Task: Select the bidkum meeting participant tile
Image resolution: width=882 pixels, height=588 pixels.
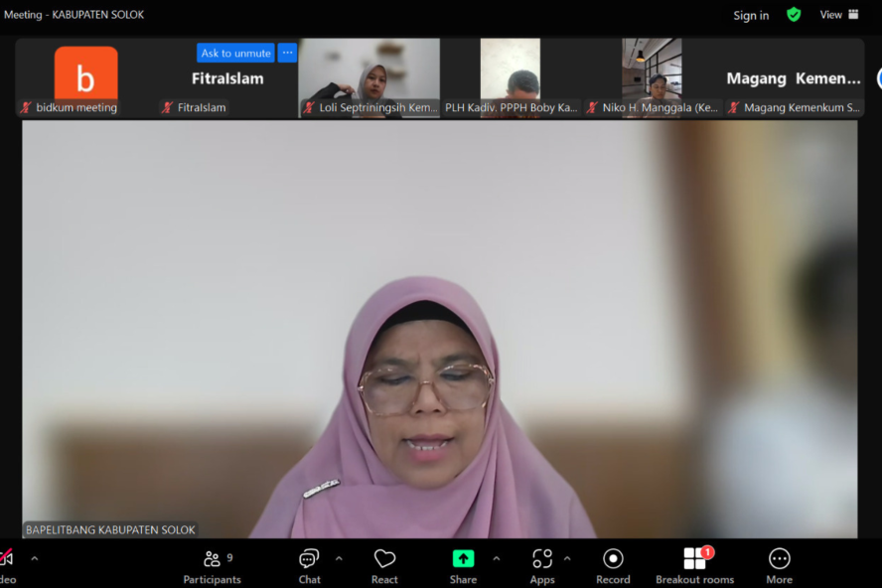Action: pos(85,77)
